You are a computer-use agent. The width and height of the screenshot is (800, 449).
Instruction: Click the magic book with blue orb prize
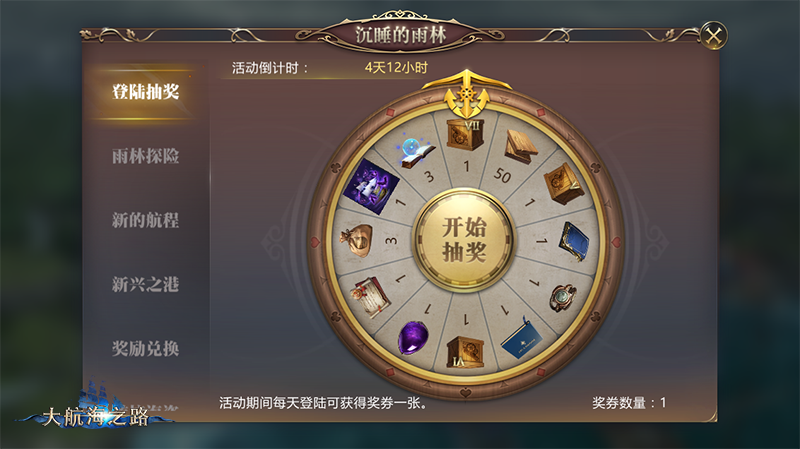click(x=416, y=152)
